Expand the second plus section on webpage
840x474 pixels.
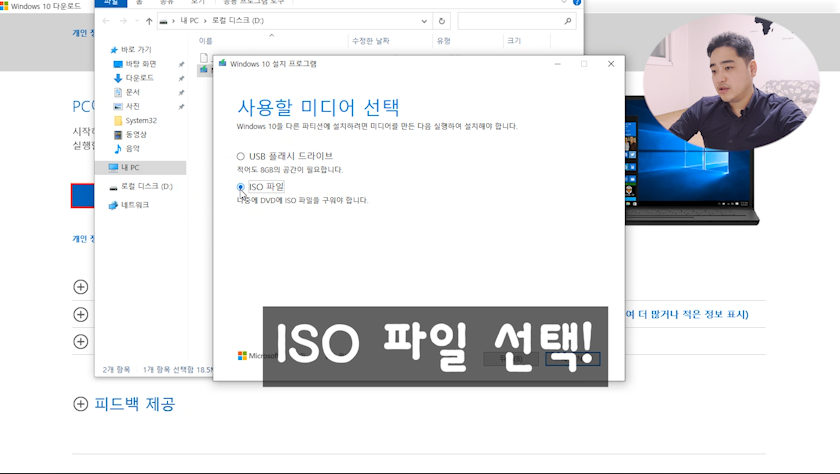pos(80,314)
